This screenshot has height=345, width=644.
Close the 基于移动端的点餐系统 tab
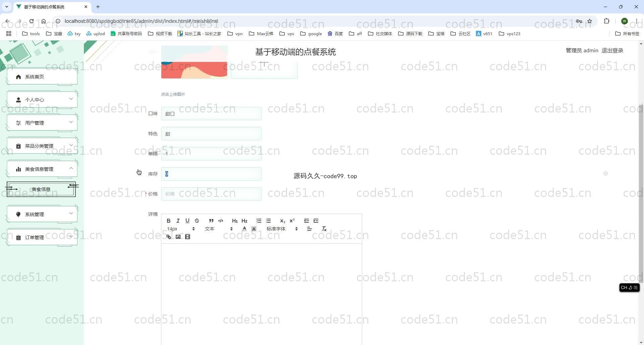pos(86,7)
